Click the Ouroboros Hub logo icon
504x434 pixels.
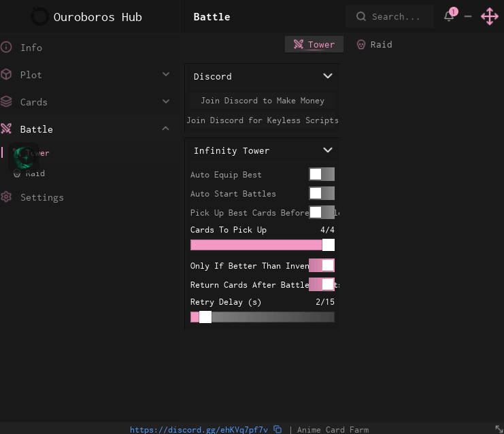tap(39, 16)
